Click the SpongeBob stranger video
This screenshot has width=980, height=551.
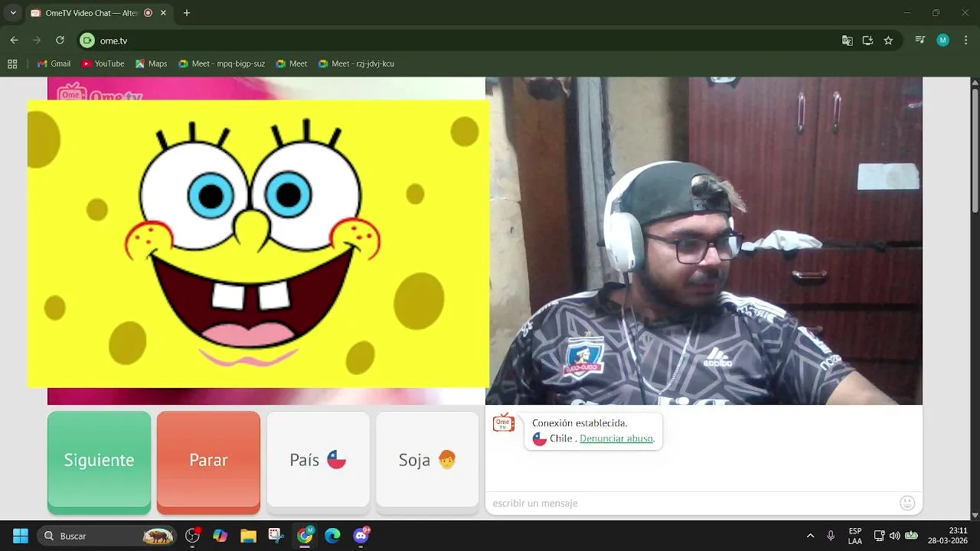point(258,243)
